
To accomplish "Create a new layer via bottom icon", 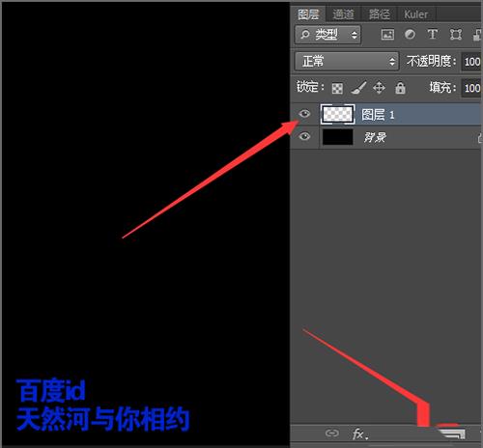I will coord(453,433).
